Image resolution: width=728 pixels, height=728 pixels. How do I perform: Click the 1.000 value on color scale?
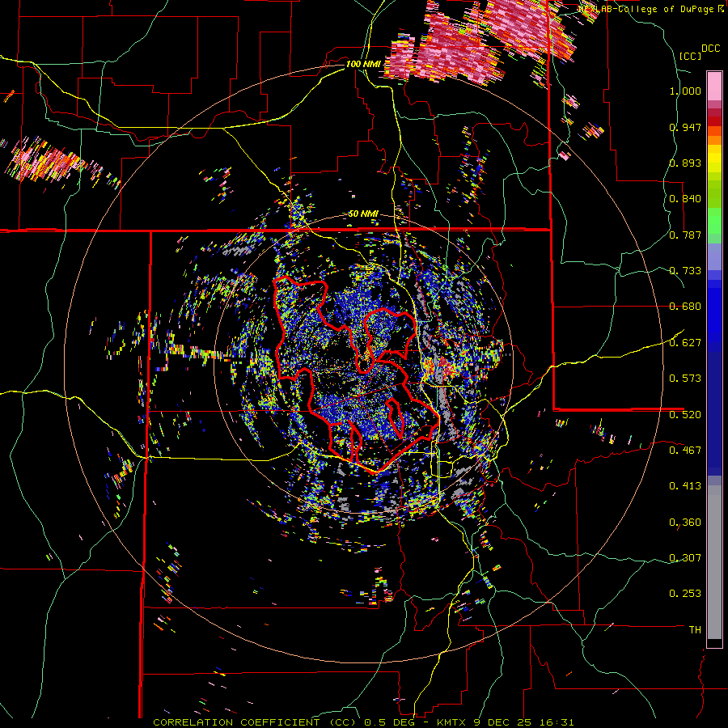pos(685,91)
